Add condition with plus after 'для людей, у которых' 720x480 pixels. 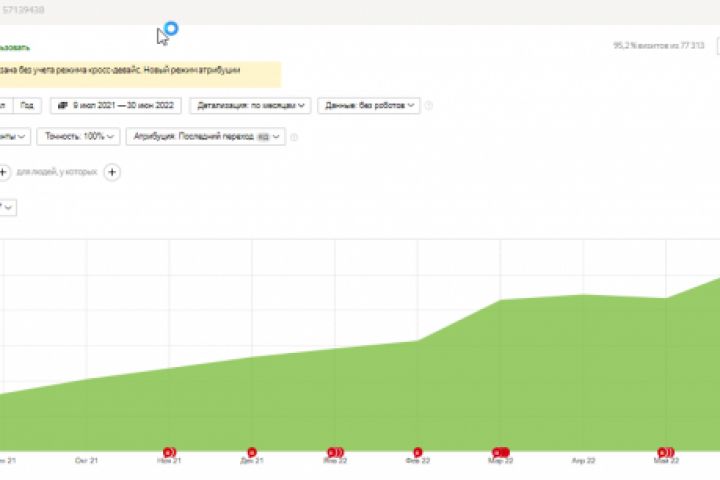click(x=112, y=172)
